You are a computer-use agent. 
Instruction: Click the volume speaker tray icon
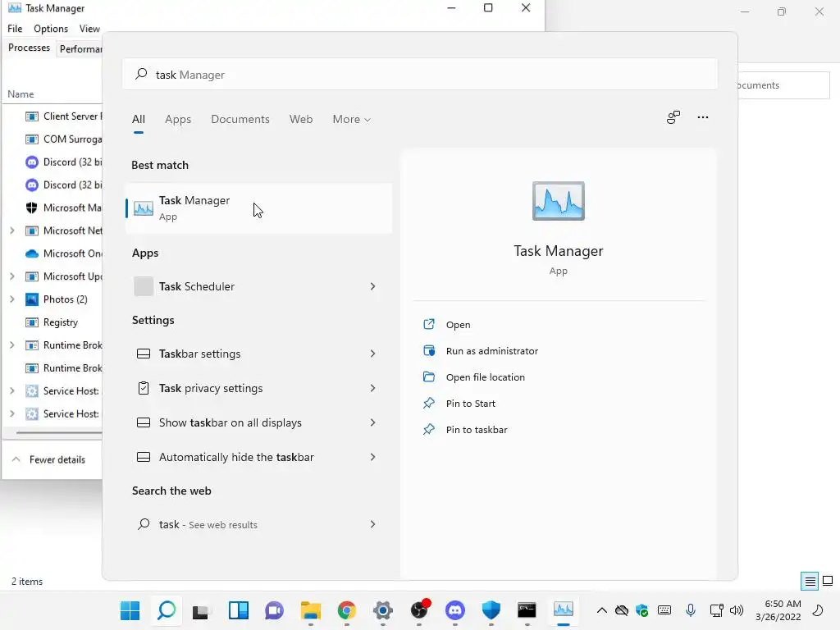point(737,610)
